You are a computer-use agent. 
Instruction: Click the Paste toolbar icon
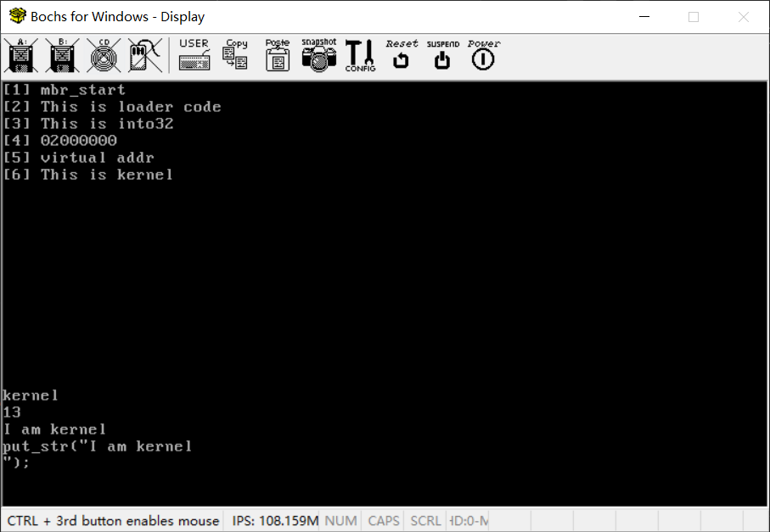click(x=278, y=55)
